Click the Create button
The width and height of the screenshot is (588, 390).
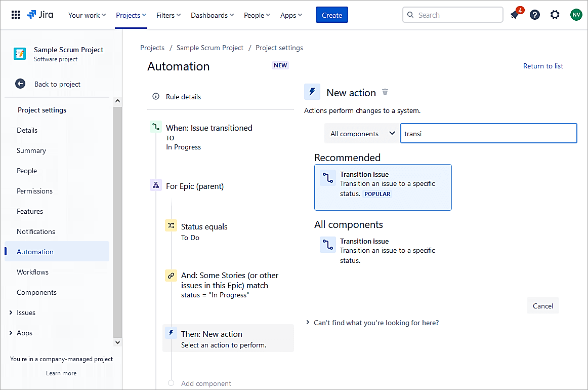pyautogui.click(x=332, y=15)
